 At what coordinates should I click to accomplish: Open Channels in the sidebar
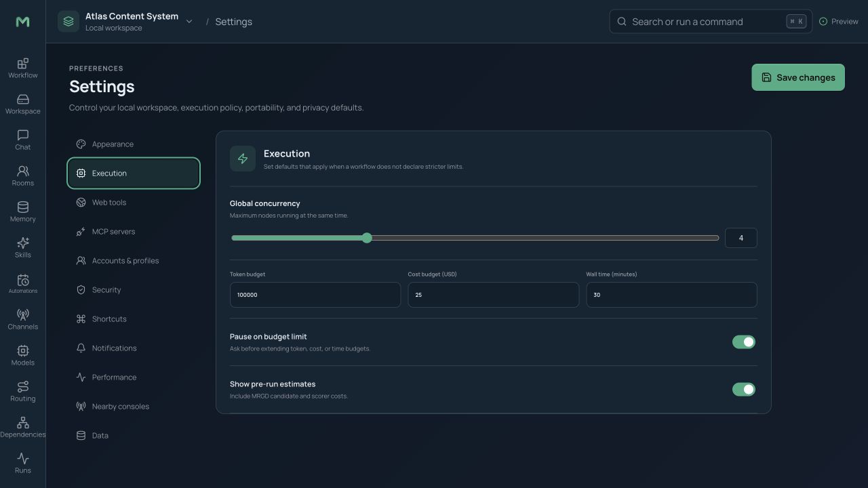tap(22, 320)
